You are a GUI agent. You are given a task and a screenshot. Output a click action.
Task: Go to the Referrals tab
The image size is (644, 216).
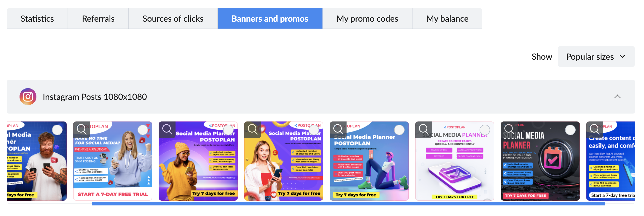pyautogui.click(x=98, y=18)
